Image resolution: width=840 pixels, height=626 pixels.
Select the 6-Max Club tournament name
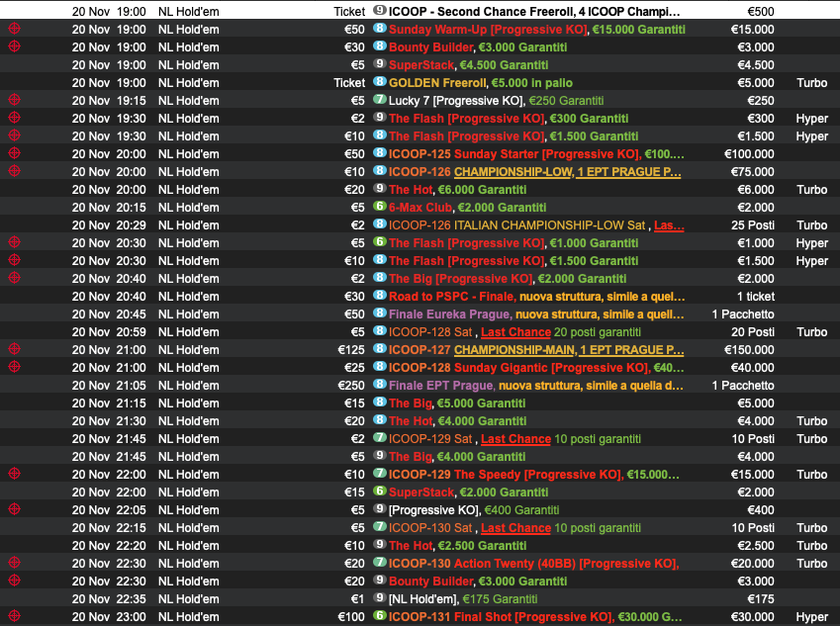tap(420, 208)
